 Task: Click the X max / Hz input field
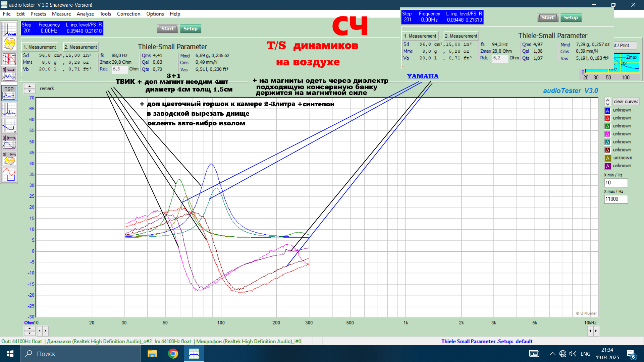pos(615,199)
